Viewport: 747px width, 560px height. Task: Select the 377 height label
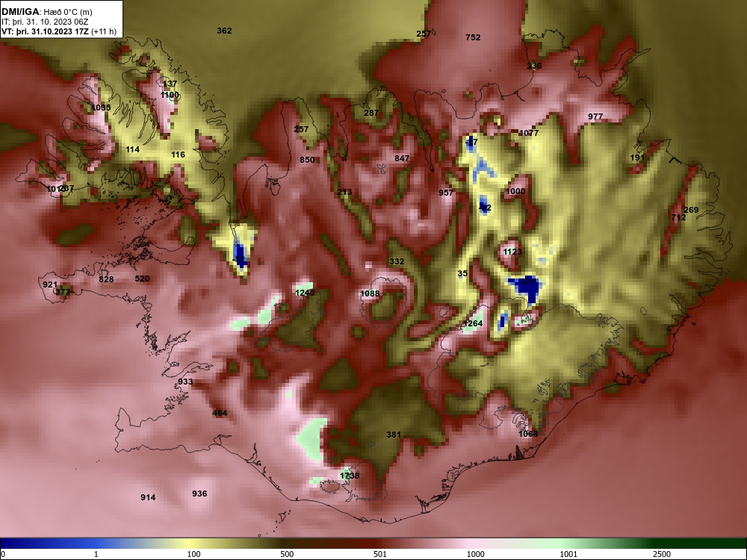[63, 293]
